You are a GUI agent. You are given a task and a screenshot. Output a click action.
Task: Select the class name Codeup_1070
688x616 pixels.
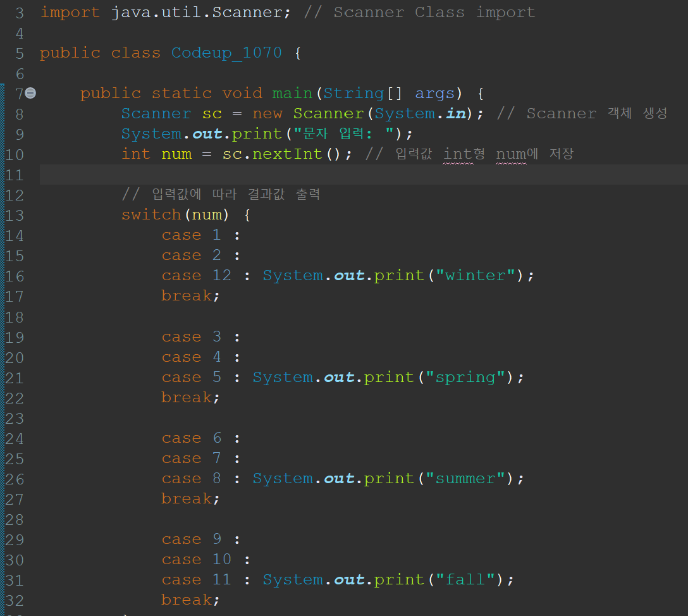[226, 52]
